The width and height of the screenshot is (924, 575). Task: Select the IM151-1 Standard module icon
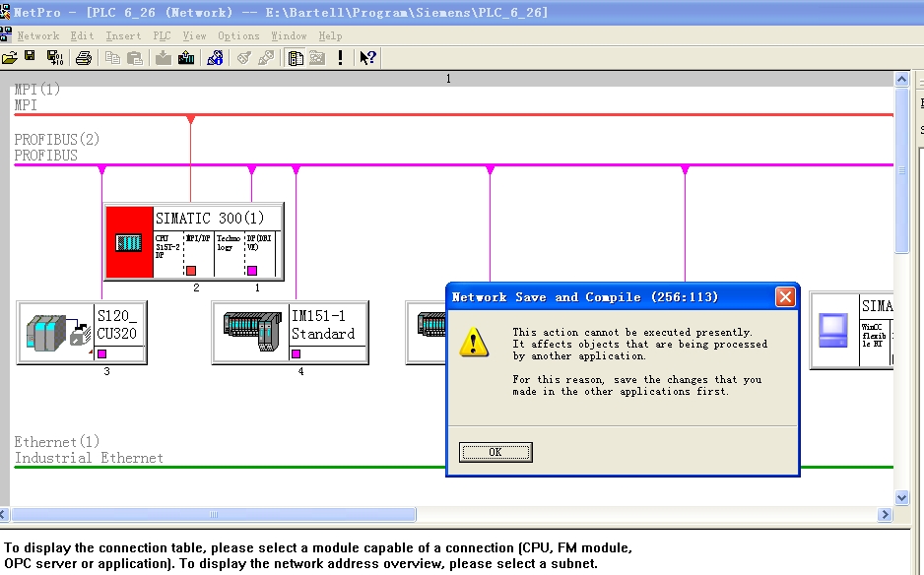click(252, 332)
